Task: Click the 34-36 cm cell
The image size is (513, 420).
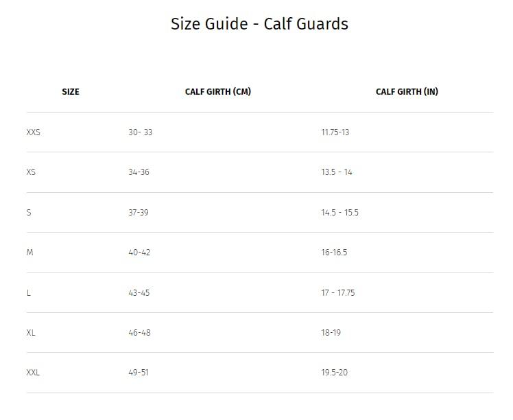Action: [139, 172]
